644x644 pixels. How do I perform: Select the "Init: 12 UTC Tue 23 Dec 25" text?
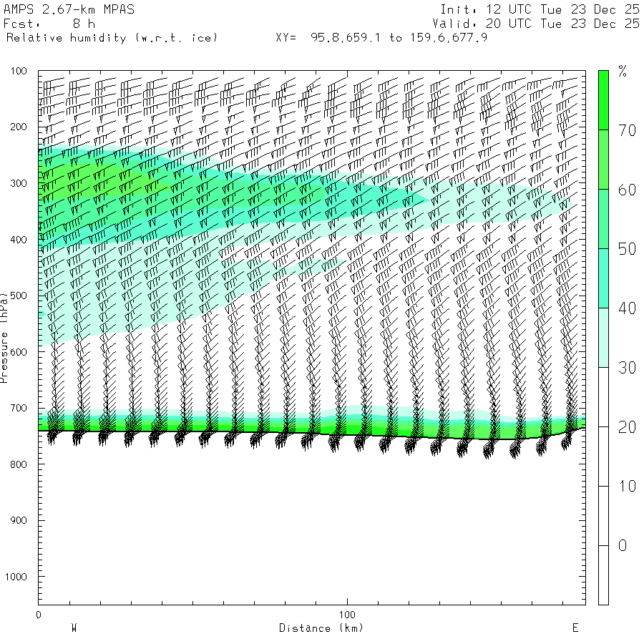click(x=540, y=9)
